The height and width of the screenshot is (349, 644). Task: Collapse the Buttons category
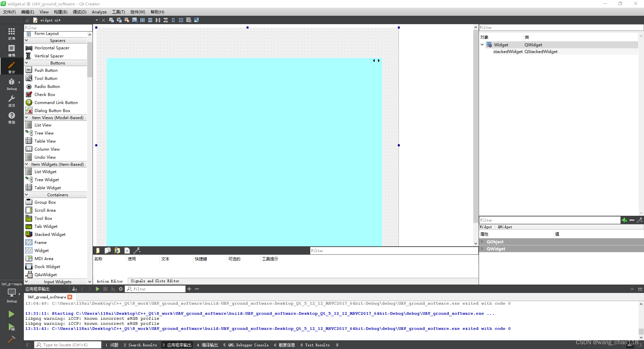pyautogui.click(x=26, y=63)
